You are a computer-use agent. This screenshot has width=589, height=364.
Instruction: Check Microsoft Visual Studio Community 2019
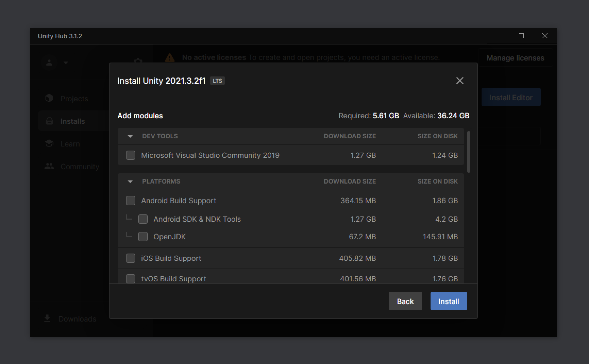click(131, 155)
